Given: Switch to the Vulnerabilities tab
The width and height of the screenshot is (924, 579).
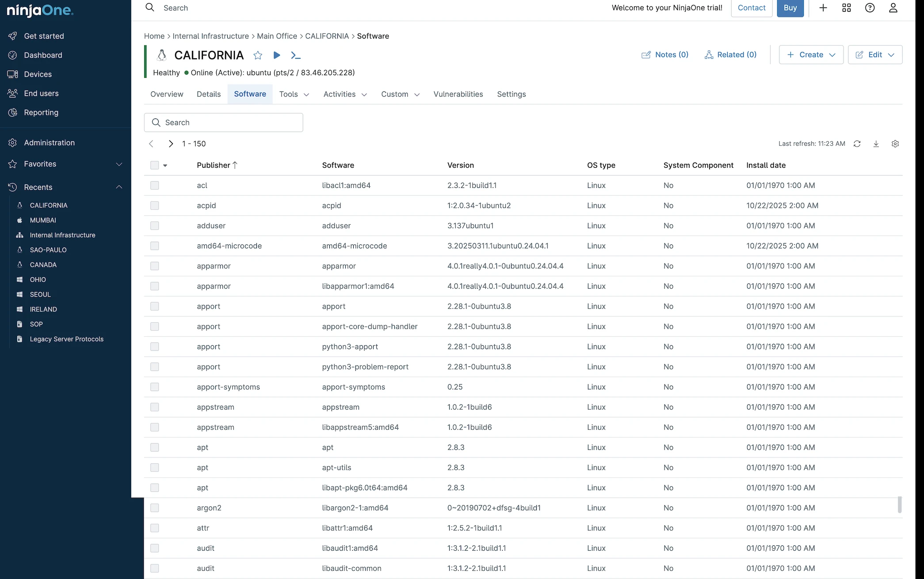Looking at the screenshot, I should point(458,94).
